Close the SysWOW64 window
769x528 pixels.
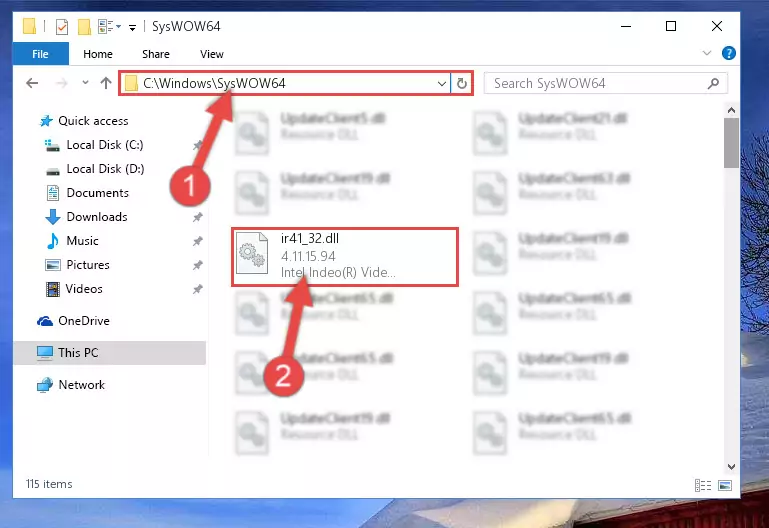tap(717, 26)
